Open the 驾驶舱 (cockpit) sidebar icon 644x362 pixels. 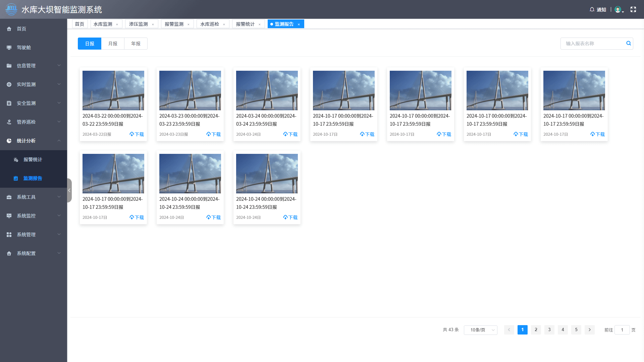tap(9, 47)
